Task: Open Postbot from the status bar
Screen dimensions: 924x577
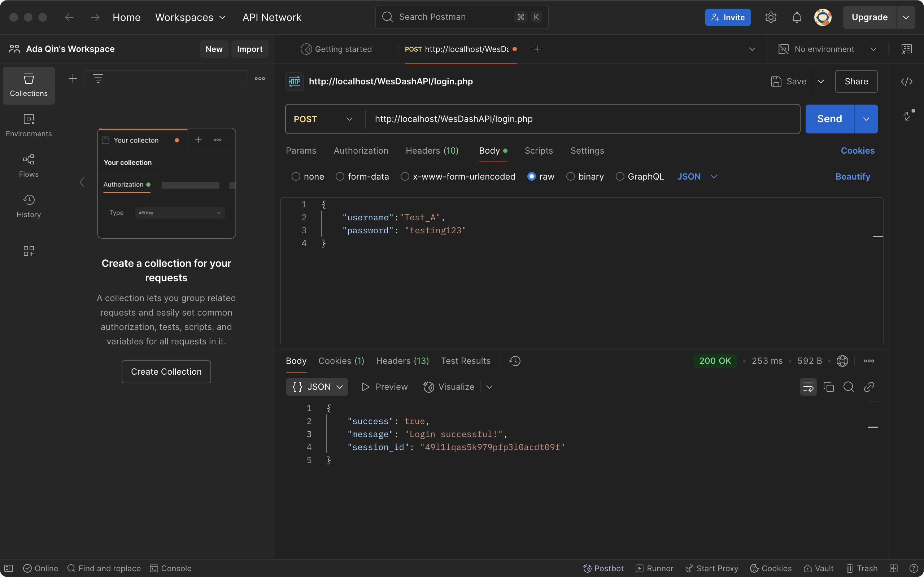Action: [603, 568]
